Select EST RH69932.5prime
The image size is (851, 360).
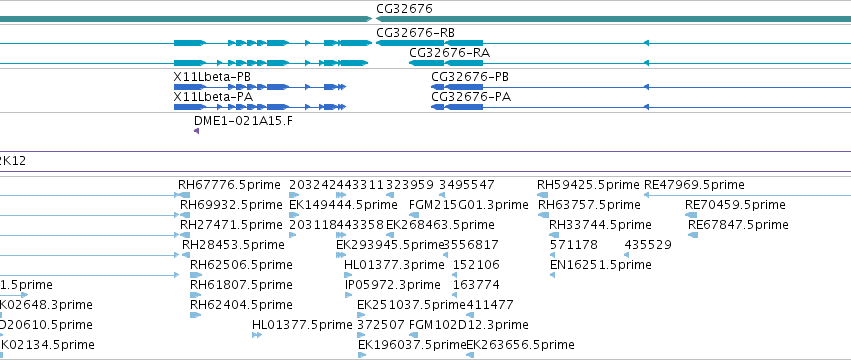click(x=231, y=205)
